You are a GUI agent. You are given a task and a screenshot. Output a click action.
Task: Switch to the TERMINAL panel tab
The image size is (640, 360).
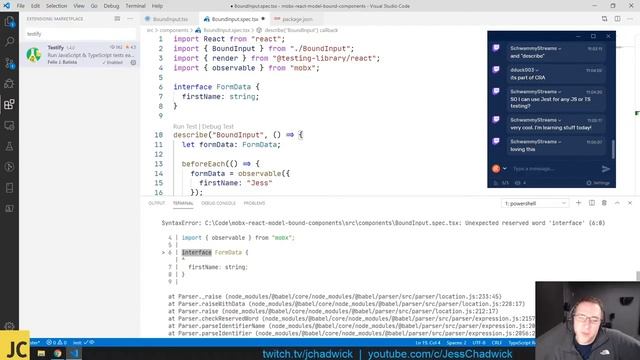pyautogui.click(x=183, y=203)
